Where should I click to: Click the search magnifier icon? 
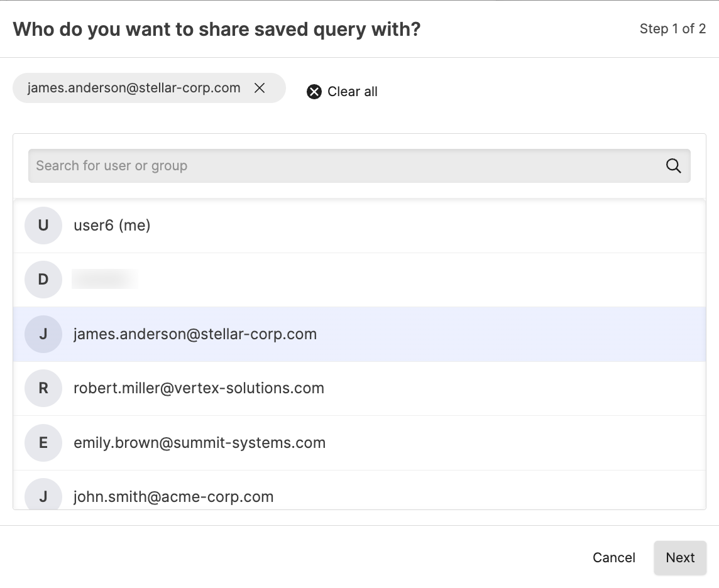[673, 166]
